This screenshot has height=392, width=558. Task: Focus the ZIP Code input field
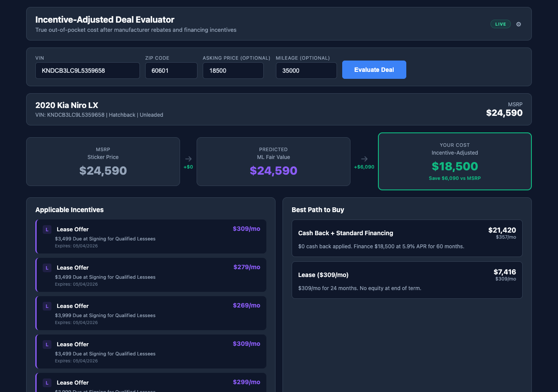pos(171,71)
